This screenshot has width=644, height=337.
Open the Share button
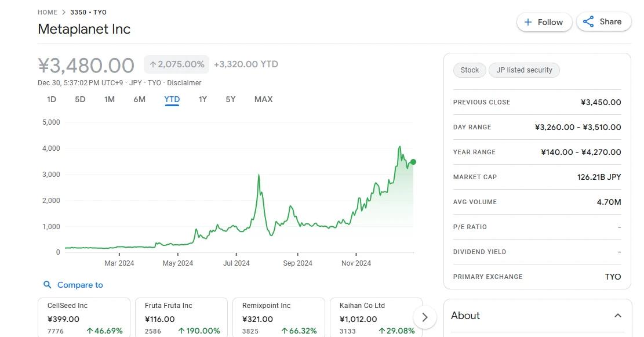pos(604,22)
